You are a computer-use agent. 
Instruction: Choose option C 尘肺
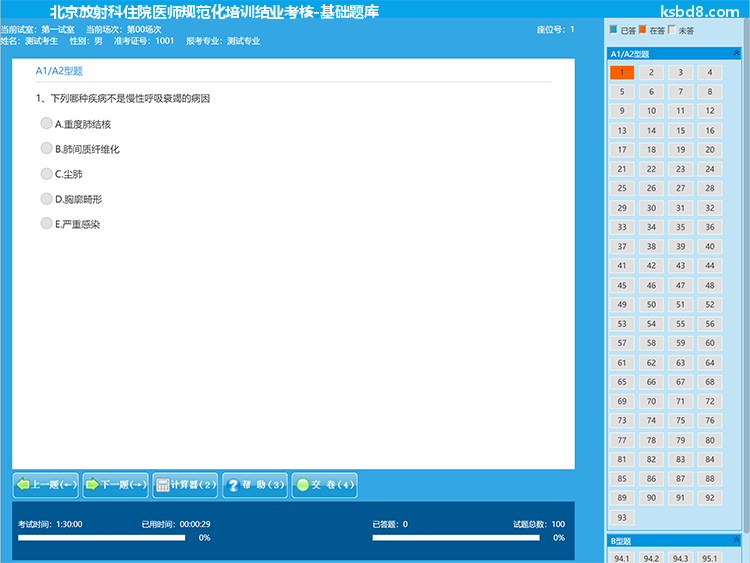pos(46,173)
